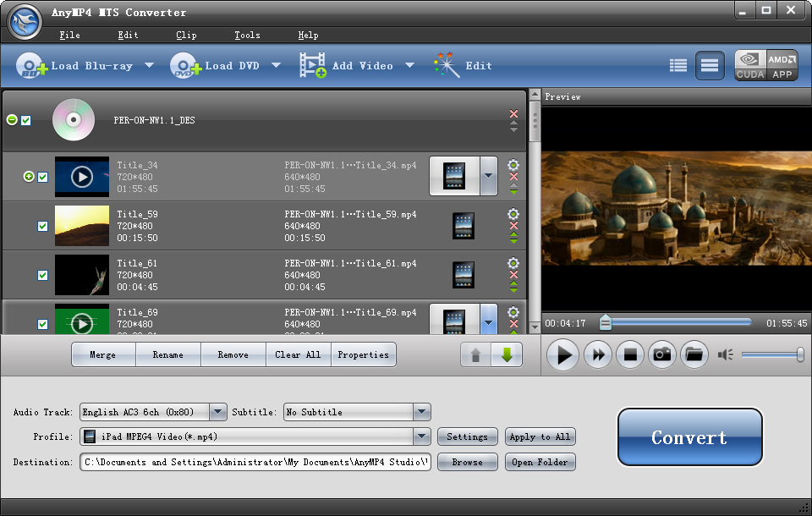Open the Load DVD dropdown arrow
Image resolution: width=812 pixels, height=516 pixels.
click(276, 65)
